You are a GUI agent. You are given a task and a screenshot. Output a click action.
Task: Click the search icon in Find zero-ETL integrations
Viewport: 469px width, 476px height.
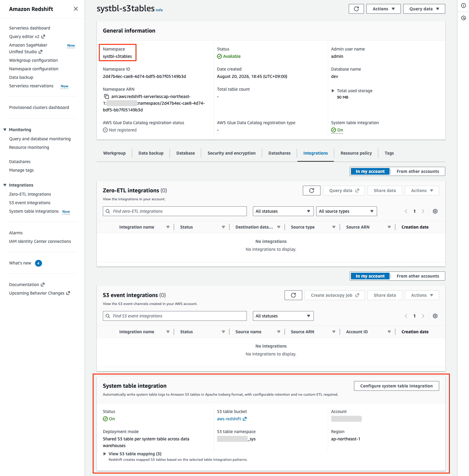pyautogui.click(x=108, y=211)
